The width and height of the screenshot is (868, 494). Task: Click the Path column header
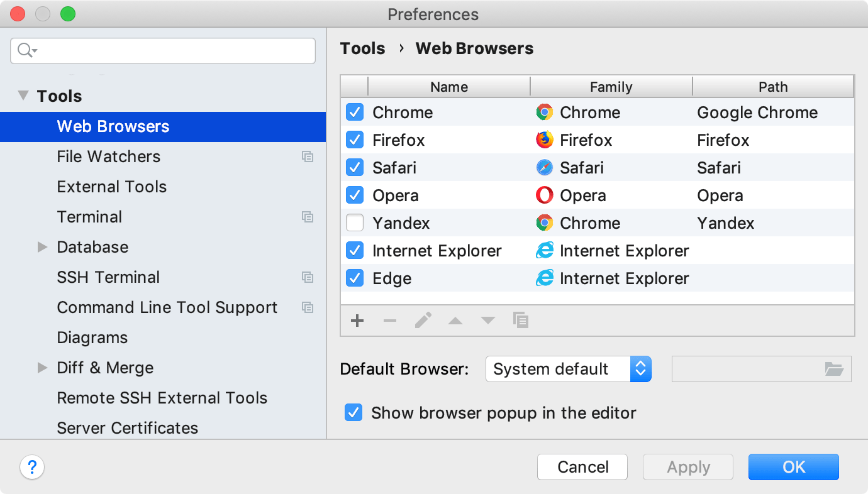tap(773, 87)
